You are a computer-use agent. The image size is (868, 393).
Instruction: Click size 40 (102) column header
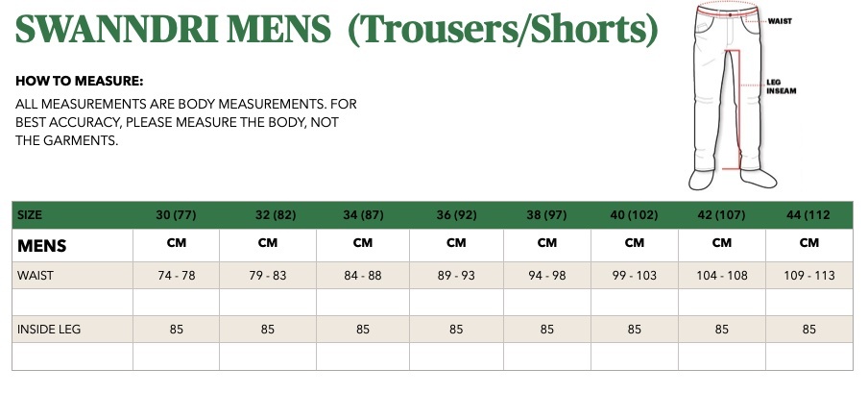[634, 215]
